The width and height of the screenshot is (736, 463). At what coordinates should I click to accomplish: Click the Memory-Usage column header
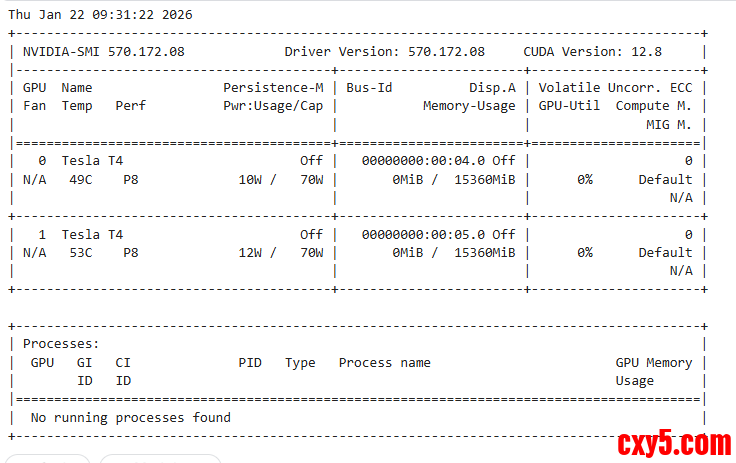(x=469, y=106)
